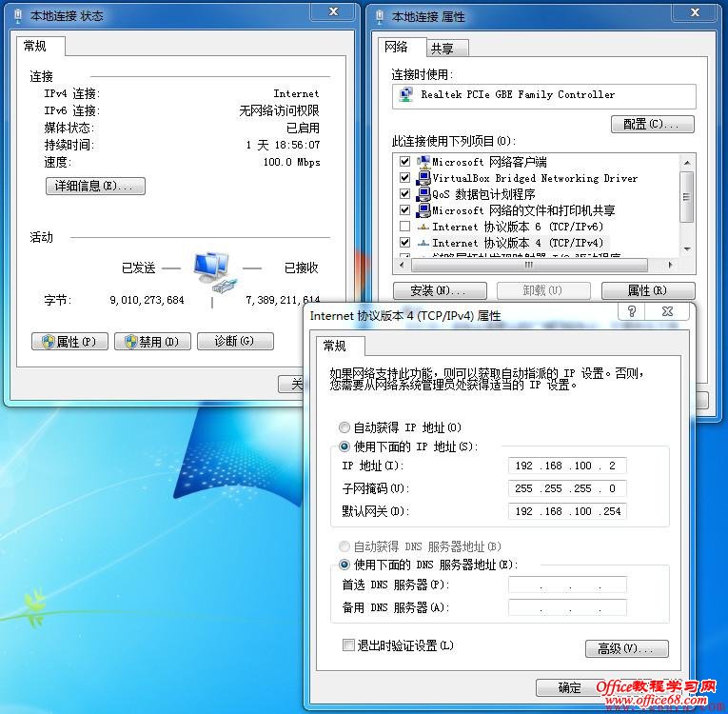Select 使用下面的 IP 地址 radio button
728x714 pixels.
pos(344,446)
